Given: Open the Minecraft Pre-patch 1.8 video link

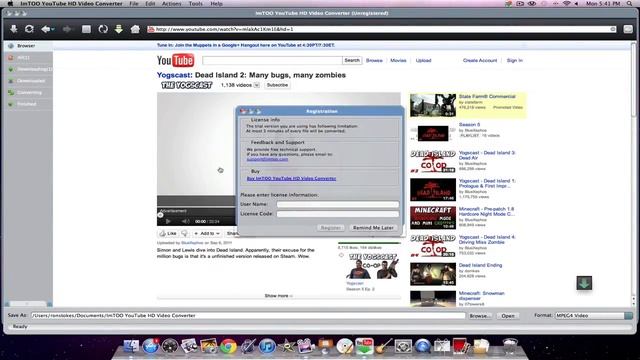Looking at the screenshot, I should click(x=487, y=211).
